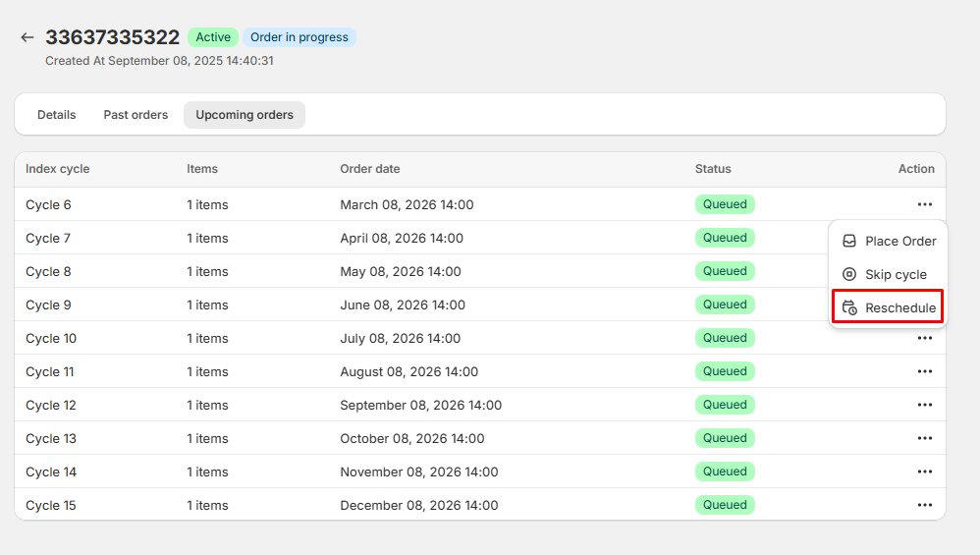
Task: Click the more actions icon for Cycle 11
Action: coord(924,371)
